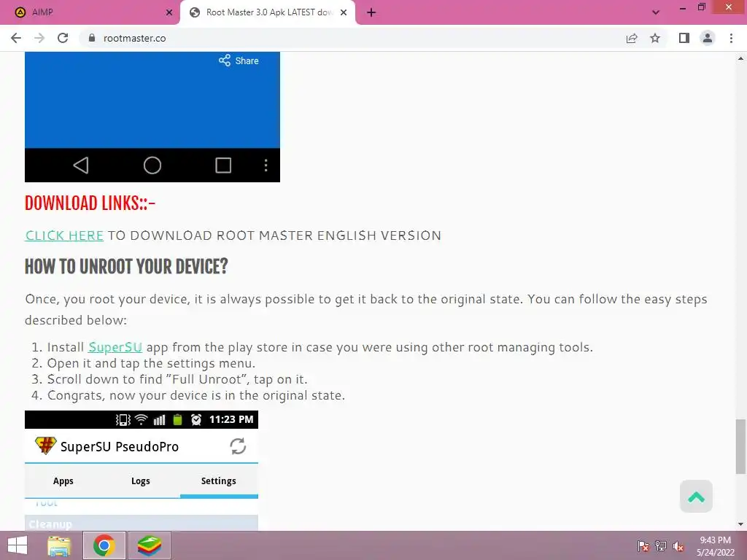
Task: Open Chrome's three-dot menu
Action: (x=731, y=38)
